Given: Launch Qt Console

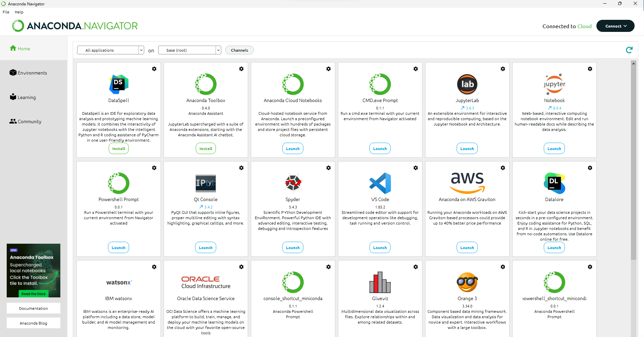Looking at the screenshot, I should (206, 248).
